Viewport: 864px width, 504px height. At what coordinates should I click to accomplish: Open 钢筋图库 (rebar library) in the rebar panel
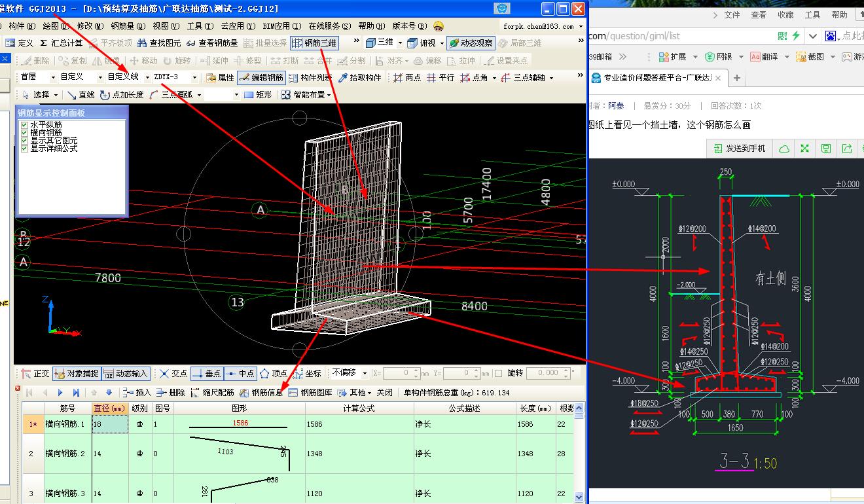click(x=311, y=393)
